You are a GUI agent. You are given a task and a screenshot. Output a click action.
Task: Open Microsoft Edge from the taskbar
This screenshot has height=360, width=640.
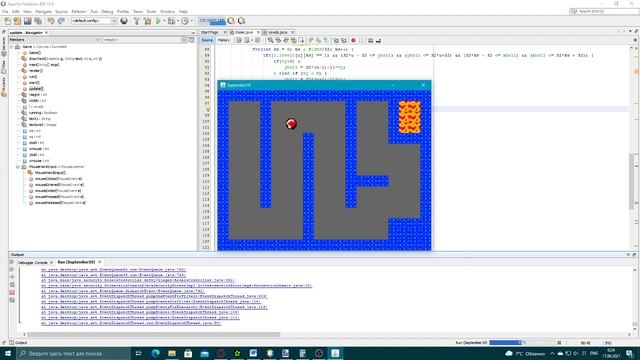pos(156,353)
